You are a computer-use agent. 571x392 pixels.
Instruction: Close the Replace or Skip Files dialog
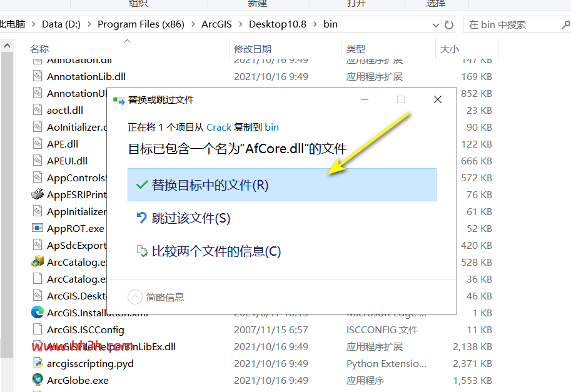click(438, 99)
